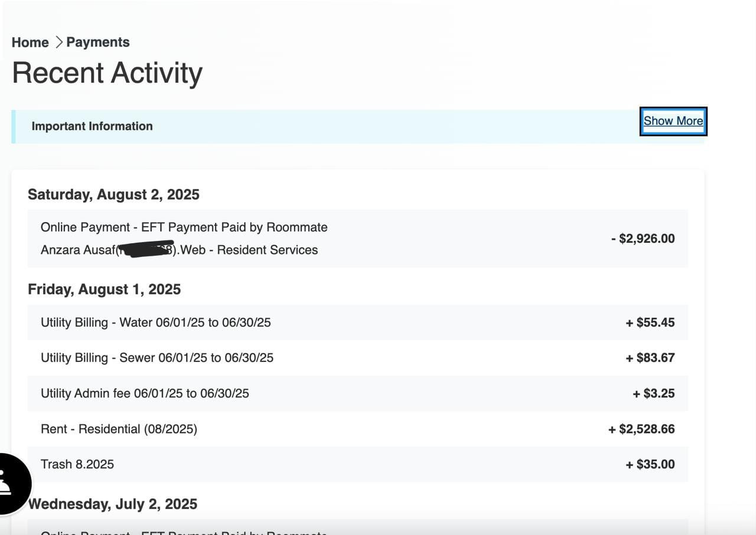Image resolution: width=756 pixels, height=535 pixels.
Task: Click the Utility Admin fee entry
Action: (x=145, y=393)
